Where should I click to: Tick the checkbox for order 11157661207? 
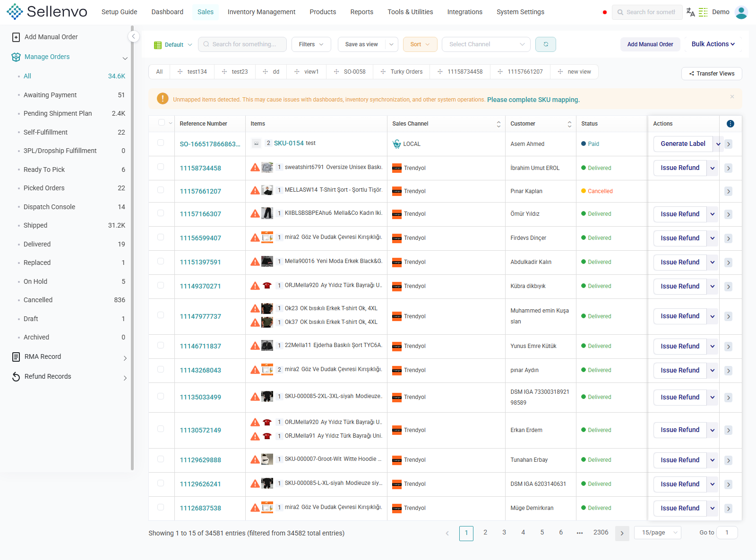coord(161,190)
